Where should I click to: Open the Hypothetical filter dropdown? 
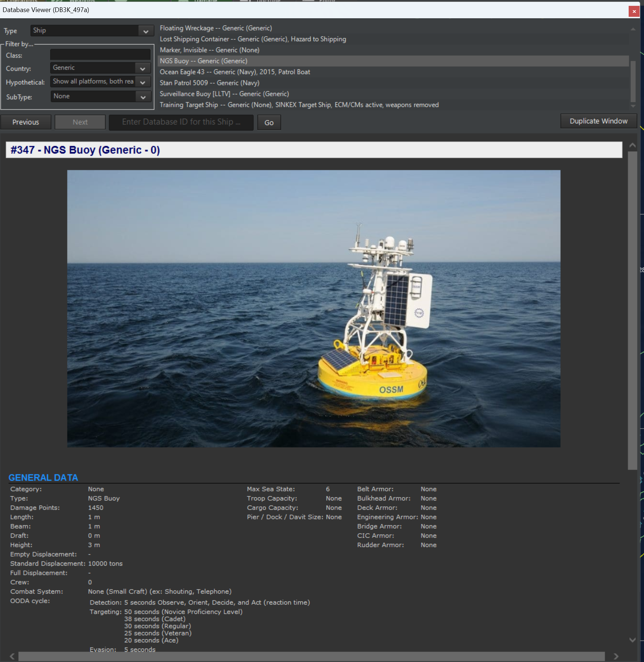[x=143, y=82]
